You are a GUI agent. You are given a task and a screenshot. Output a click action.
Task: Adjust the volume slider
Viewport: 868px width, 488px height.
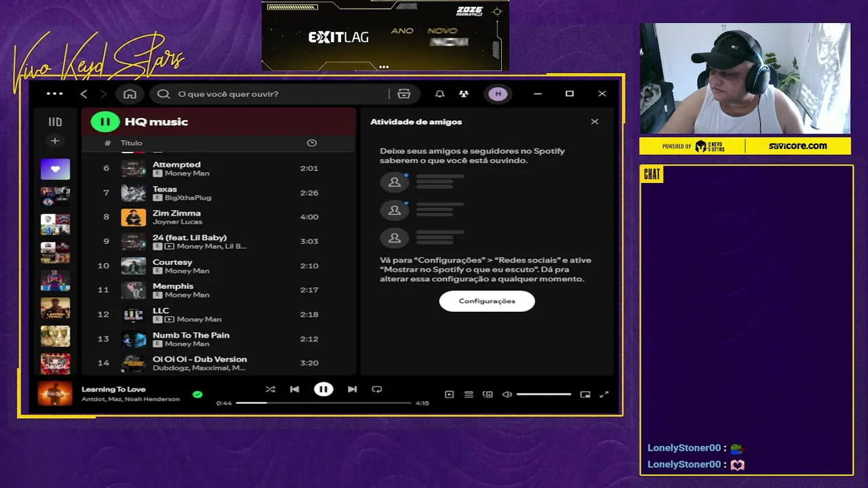(544, 394)
